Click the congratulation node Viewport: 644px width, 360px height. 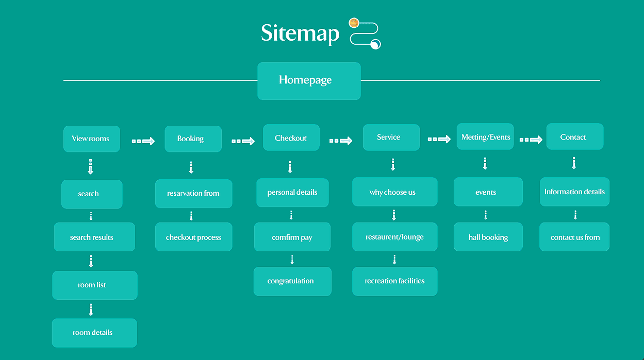pos(292,281)
